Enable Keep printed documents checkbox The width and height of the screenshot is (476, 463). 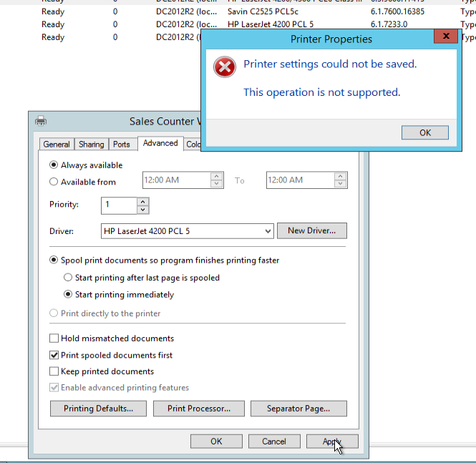54,371
